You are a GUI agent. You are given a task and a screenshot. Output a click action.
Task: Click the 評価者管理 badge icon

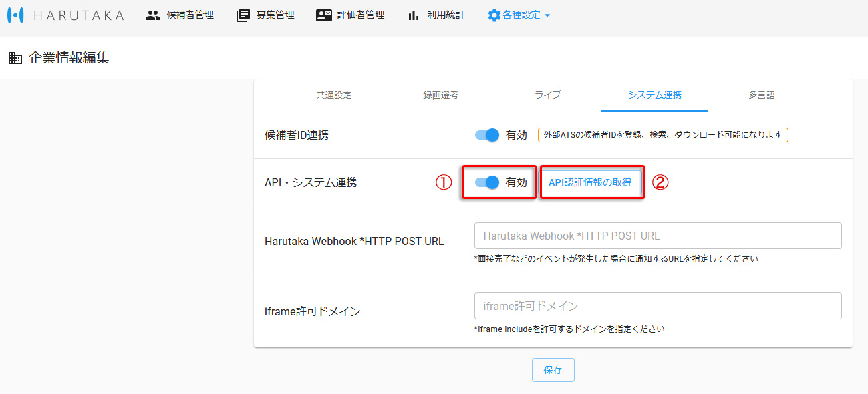click(x=323, y=15)
